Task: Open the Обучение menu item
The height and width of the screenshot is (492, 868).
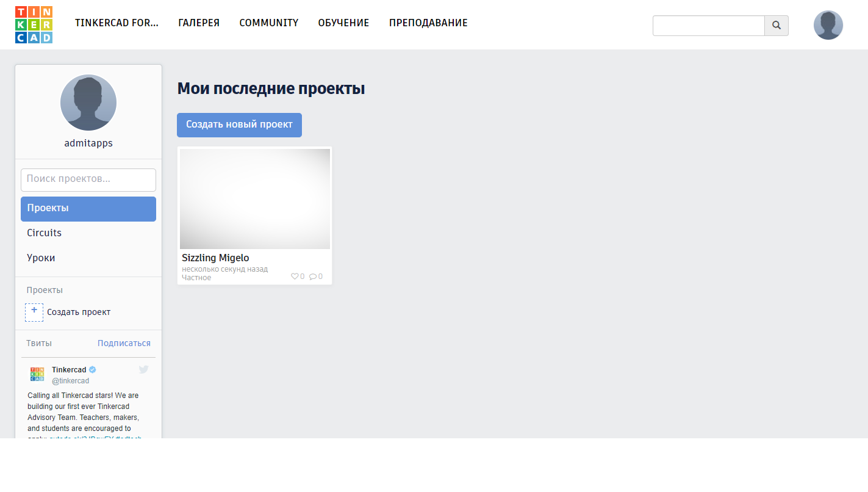Action: tap(343, 23)
